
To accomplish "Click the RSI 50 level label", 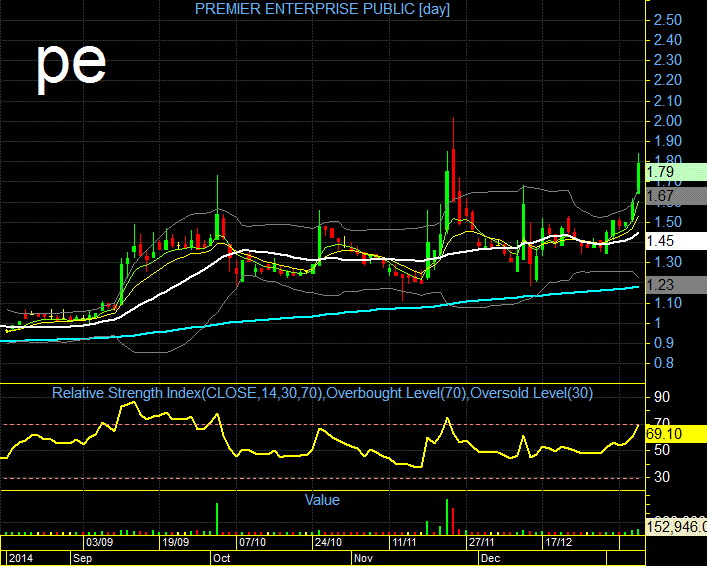I will 661,450.
